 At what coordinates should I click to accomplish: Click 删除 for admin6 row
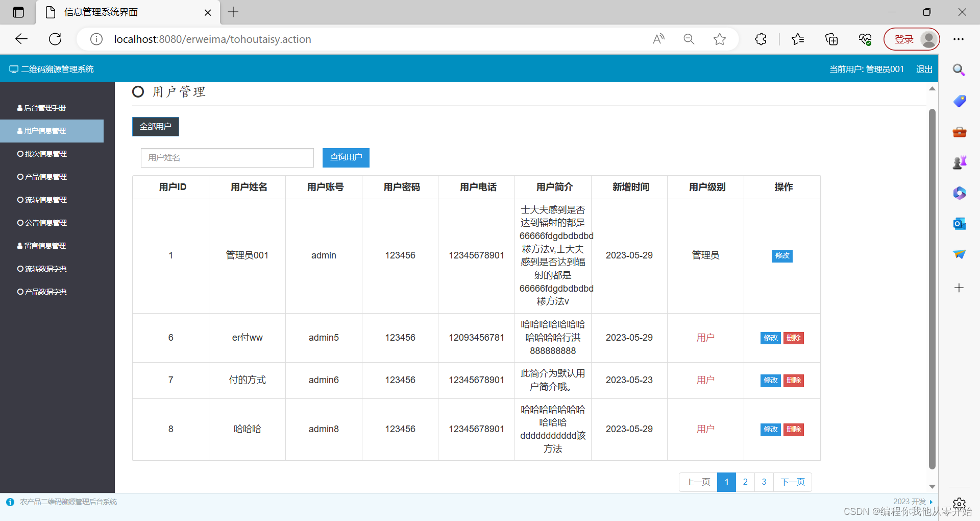coord(794,381)
